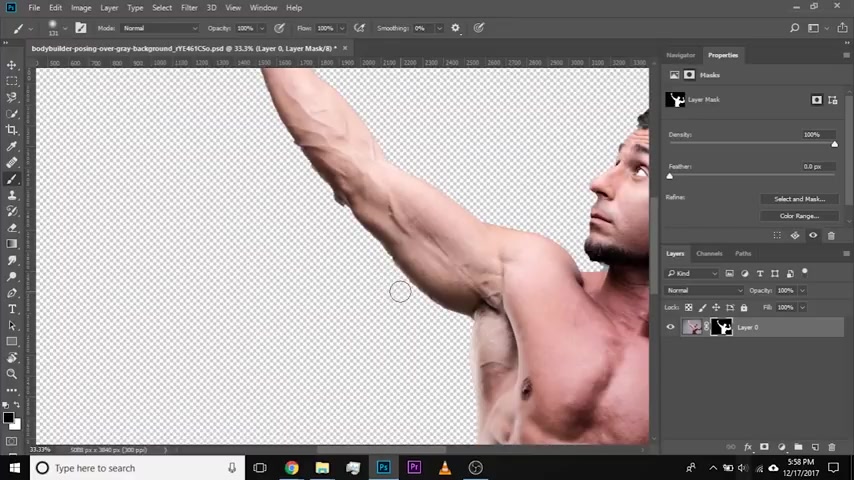Select the Zoom tool
The image size is (854, 480).
pos(11,374)
